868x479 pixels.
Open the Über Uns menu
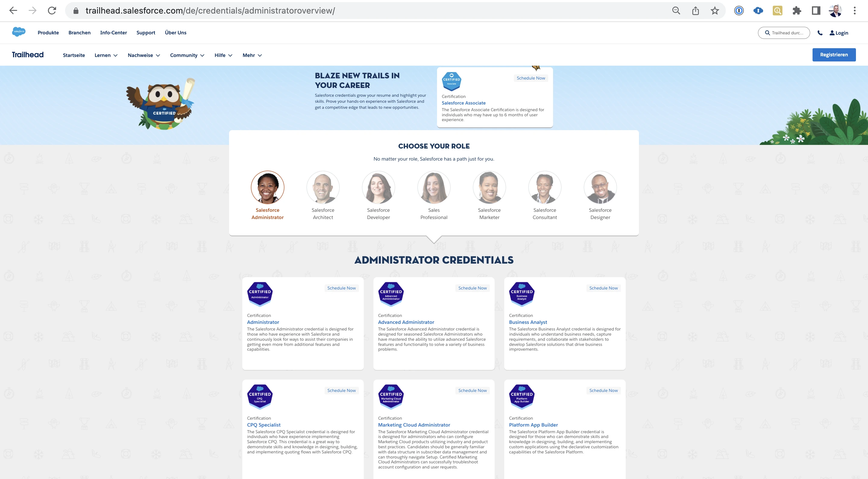tap(175, 33)
